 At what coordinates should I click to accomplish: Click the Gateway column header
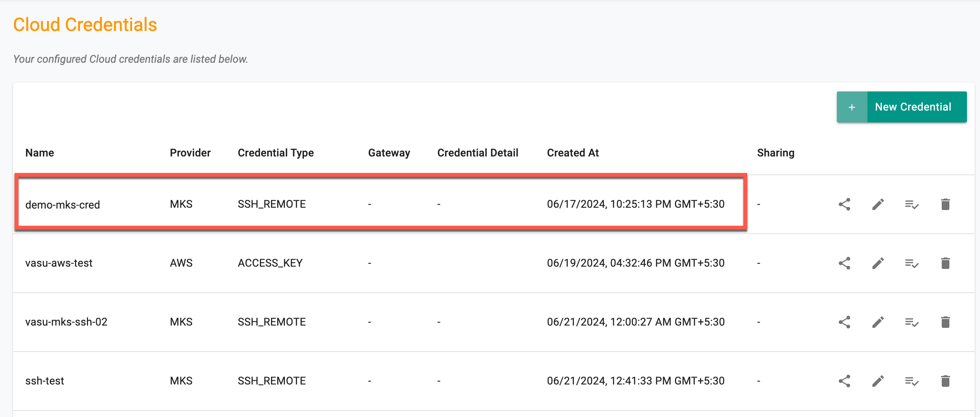click(389, 153)
